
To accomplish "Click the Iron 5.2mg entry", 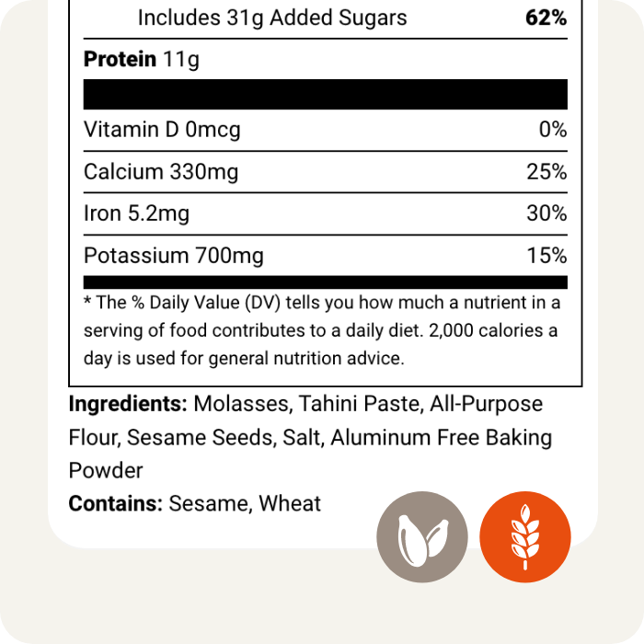I will click(x=136, y=214).
